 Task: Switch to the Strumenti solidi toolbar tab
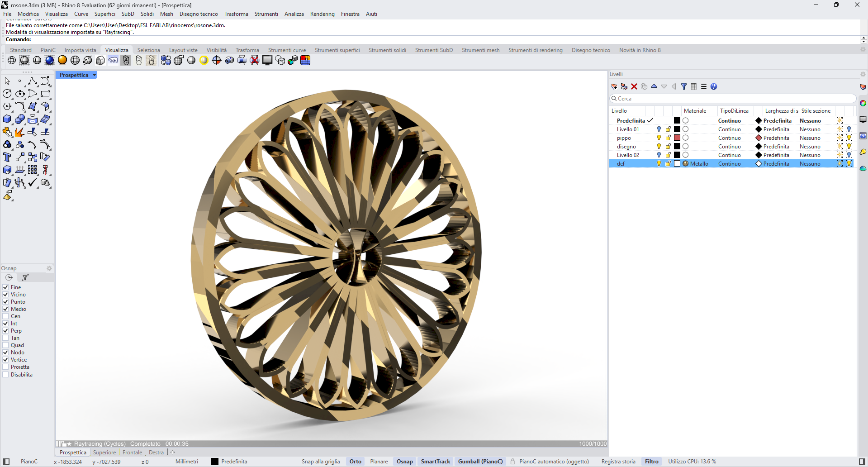[387, 50]
